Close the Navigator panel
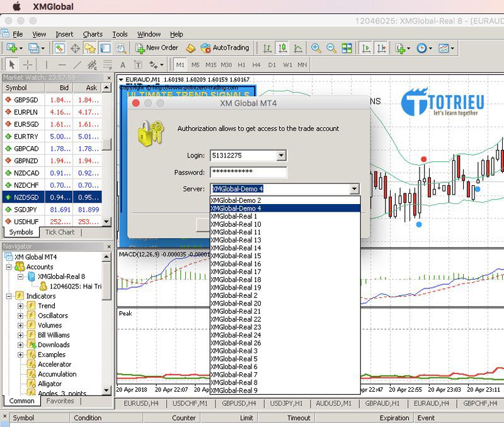 (x=109, y=246)
